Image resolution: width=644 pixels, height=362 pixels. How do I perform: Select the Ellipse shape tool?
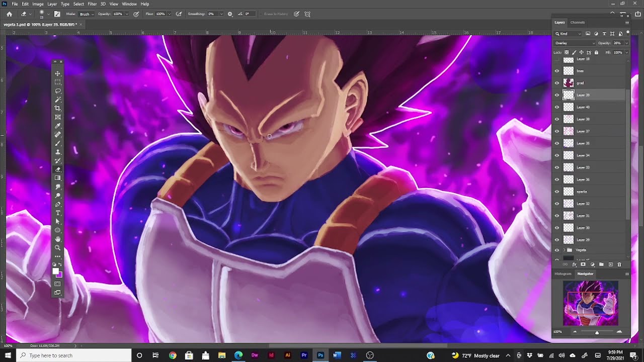[x=57, y=230]
